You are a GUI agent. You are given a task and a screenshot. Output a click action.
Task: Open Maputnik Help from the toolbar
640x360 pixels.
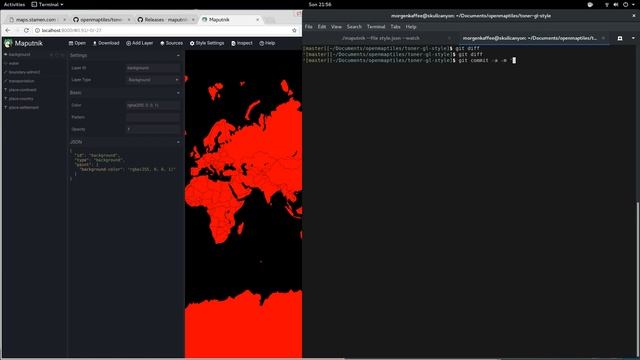coord(267,43)
